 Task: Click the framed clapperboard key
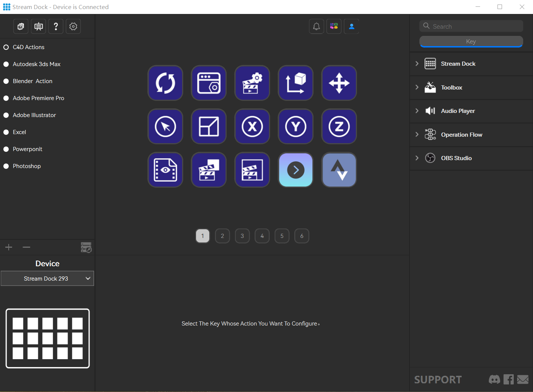(252, 170)
